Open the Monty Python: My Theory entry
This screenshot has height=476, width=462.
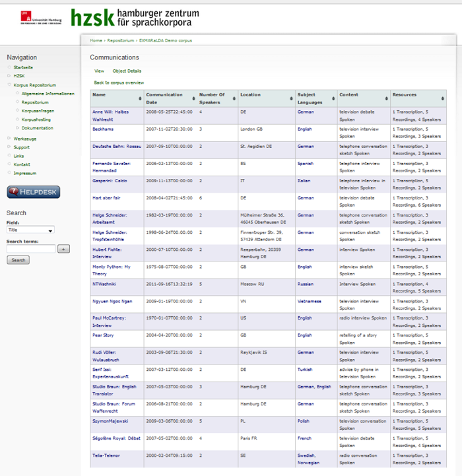pyautogui.click(x=112, y=270)
